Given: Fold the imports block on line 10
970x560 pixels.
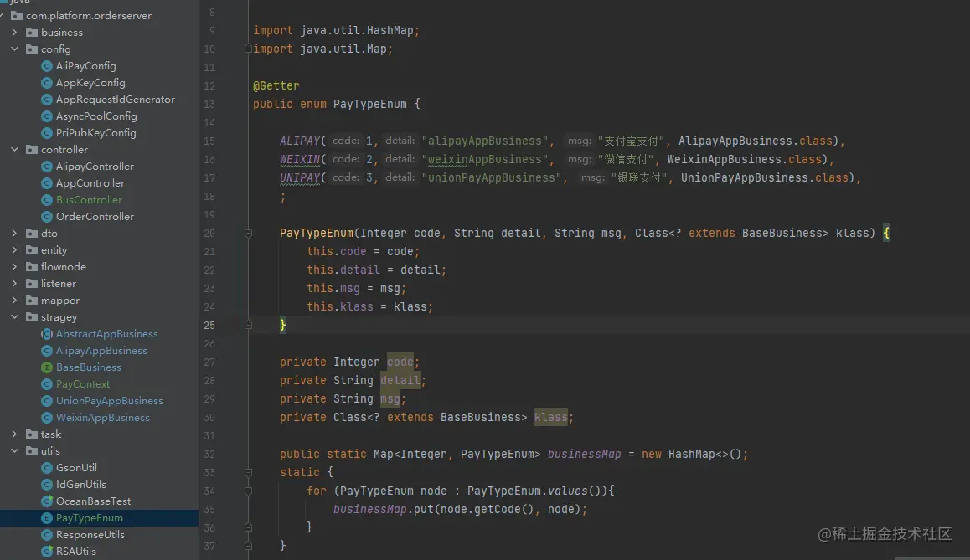Looking at the screenshot, I should pyautogui.click(x=248, y=49).
